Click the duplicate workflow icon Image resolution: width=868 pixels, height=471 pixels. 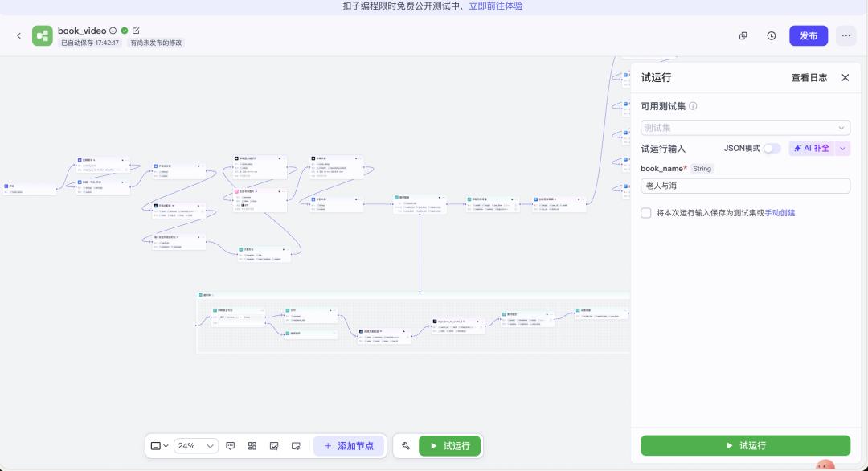[743, 35]
